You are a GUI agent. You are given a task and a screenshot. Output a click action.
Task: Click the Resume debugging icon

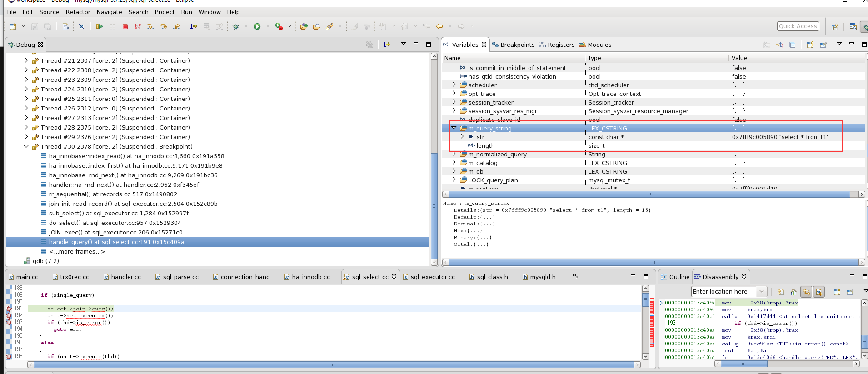[100, 27]
